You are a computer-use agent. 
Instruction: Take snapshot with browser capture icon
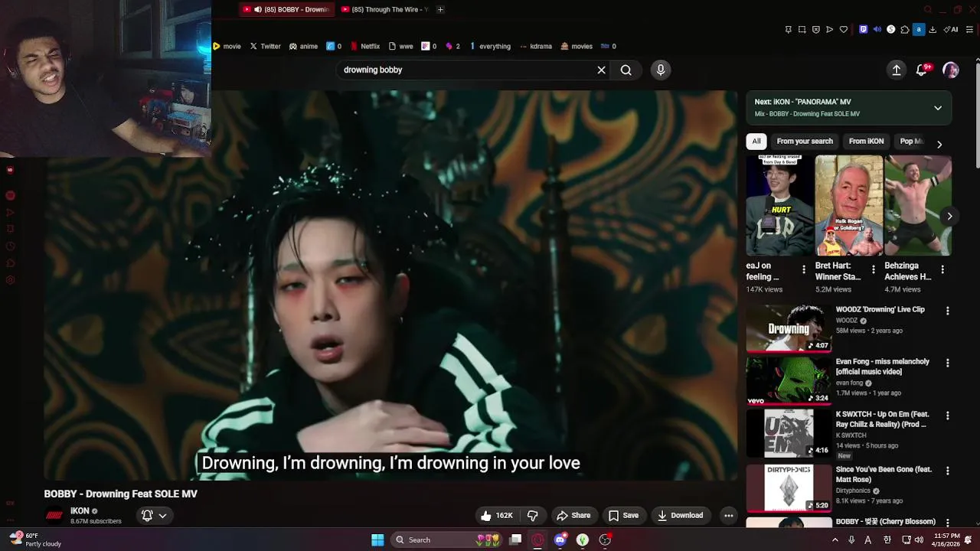click(x=802, y=30)
